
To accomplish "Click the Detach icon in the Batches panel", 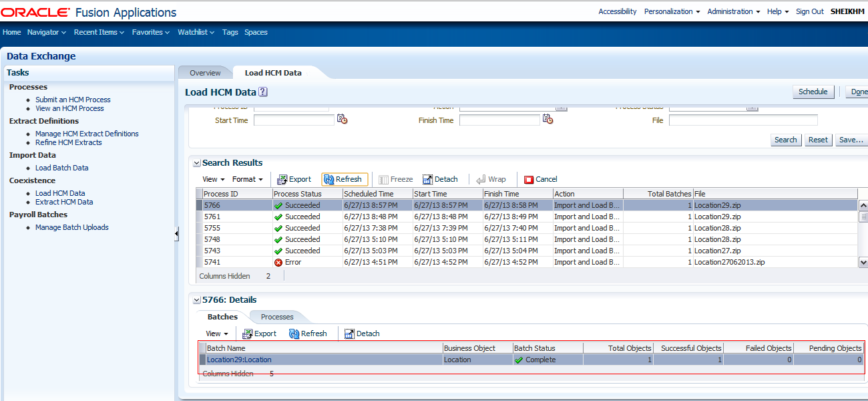I will 361,333.
